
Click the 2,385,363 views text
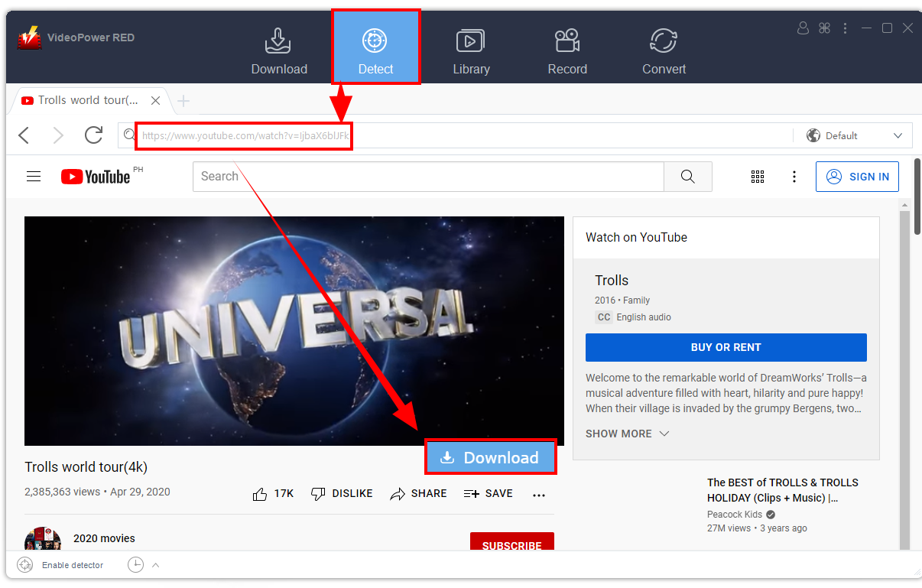[63, 492]
